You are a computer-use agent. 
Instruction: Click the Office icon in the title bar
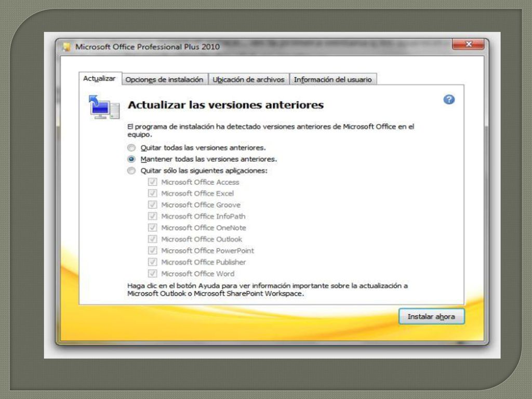66,46
